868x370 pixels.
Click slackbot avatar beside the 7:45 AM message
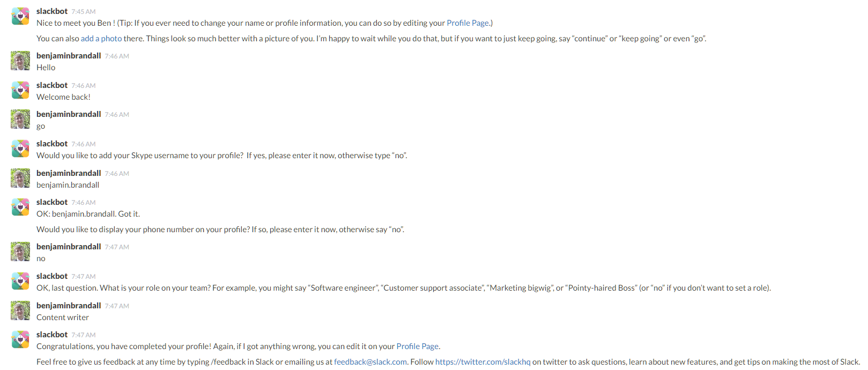[20, 16]
